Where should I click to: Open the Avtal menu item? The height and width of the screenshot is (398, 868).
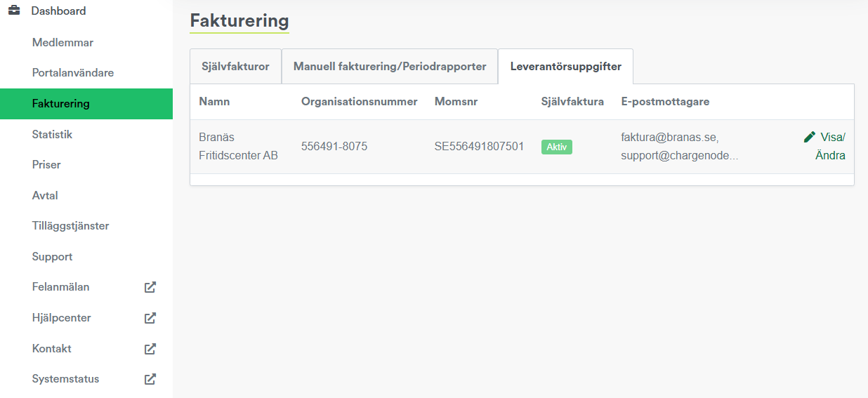pyautogui.click(x=45, y=196)
